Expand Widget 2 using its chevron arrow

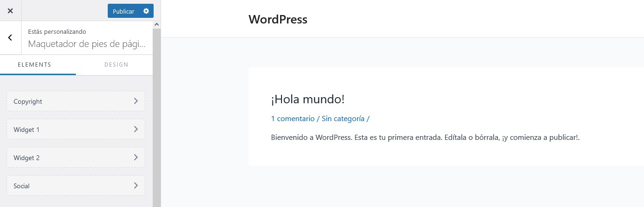click(136, 157)
